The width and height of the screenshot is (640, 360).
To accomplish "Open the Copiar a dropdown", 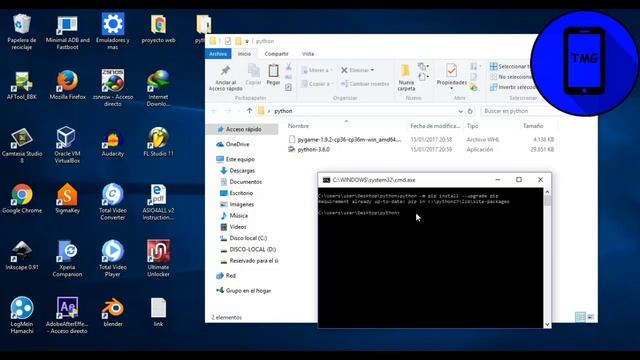I will [x=317, y=84].
